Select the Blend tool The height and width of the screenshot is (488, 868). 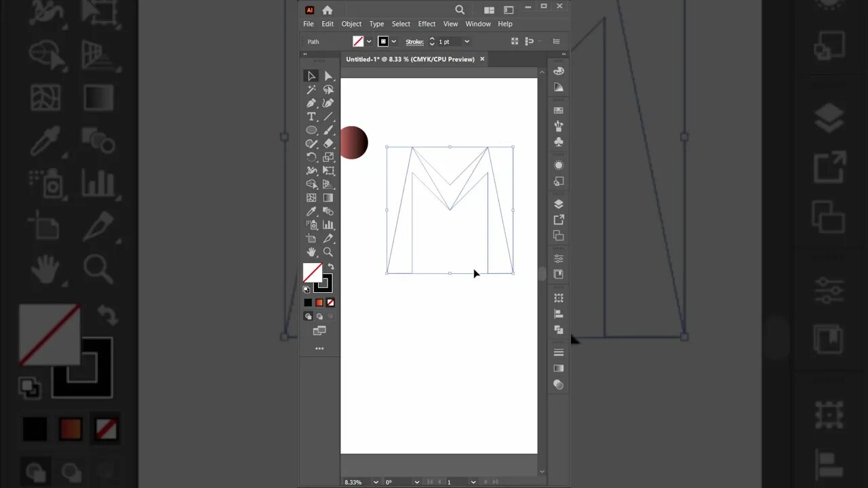328,211
